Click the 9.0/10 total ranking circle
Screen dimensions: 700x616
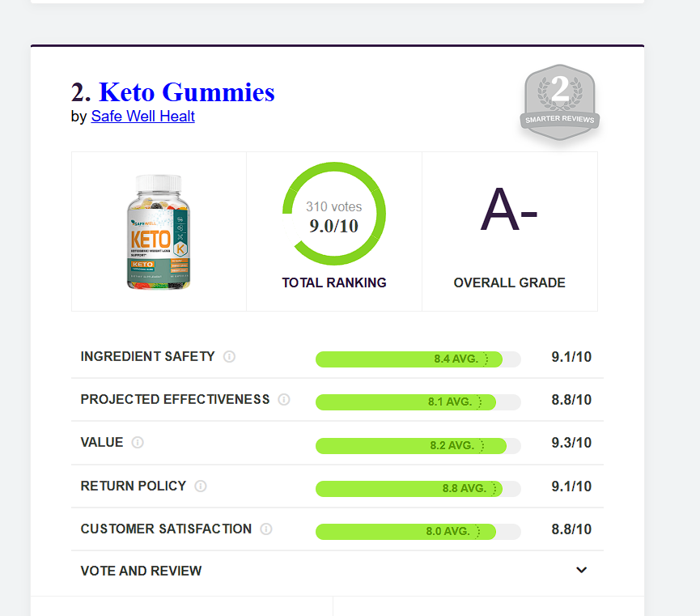coord(333,215)
